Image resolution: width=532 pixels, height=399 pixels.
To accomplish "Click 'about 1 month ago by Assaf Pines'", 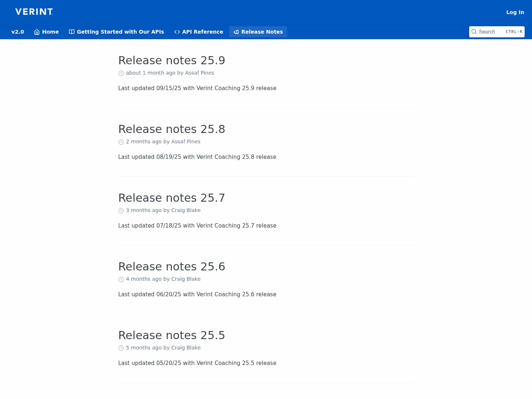I will coord(170,73).
